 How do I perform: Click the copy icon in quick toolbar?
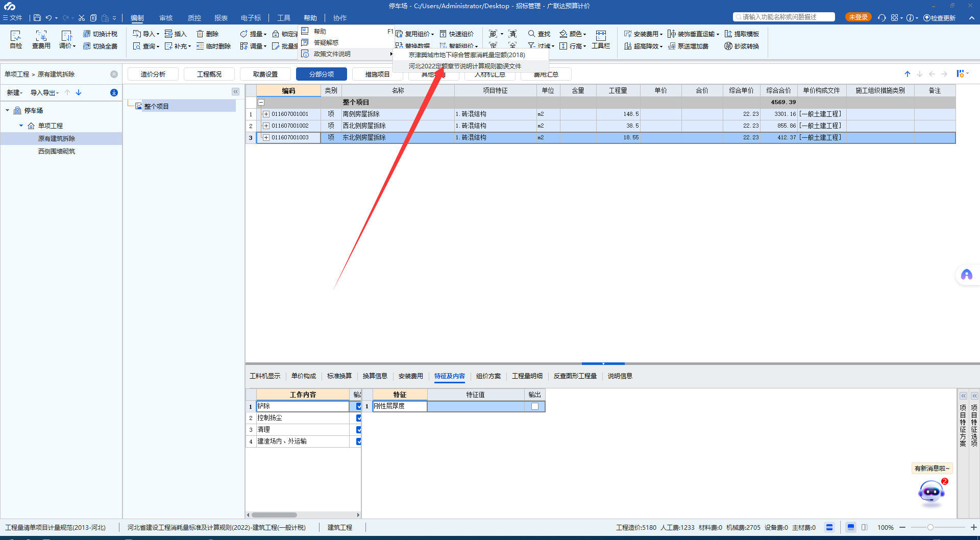[93, 18]
